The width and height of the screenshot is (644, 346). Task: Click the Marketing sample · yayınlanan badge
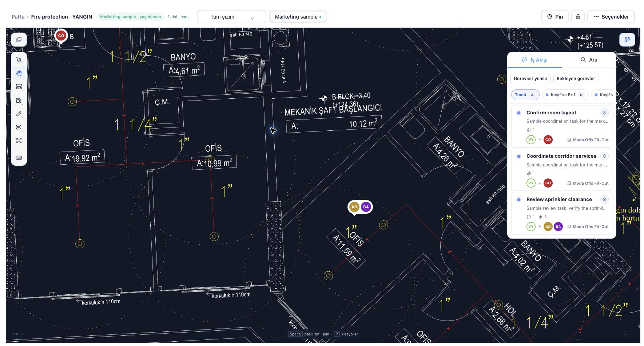(130, 17)
